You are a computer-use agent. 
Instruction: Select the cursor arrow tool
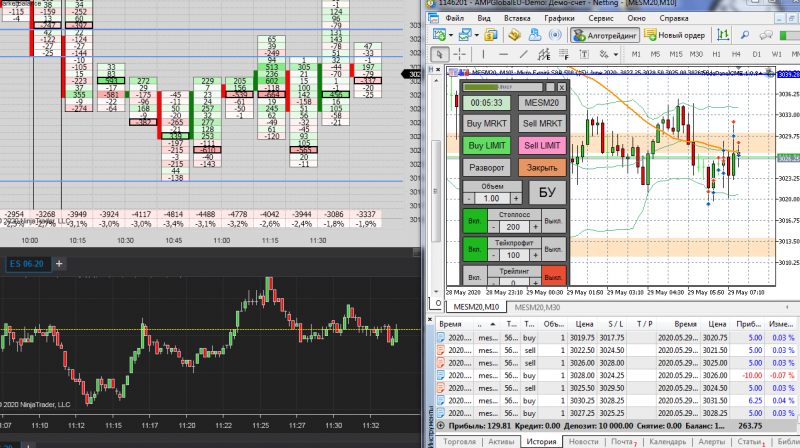[x=439, y=54]
